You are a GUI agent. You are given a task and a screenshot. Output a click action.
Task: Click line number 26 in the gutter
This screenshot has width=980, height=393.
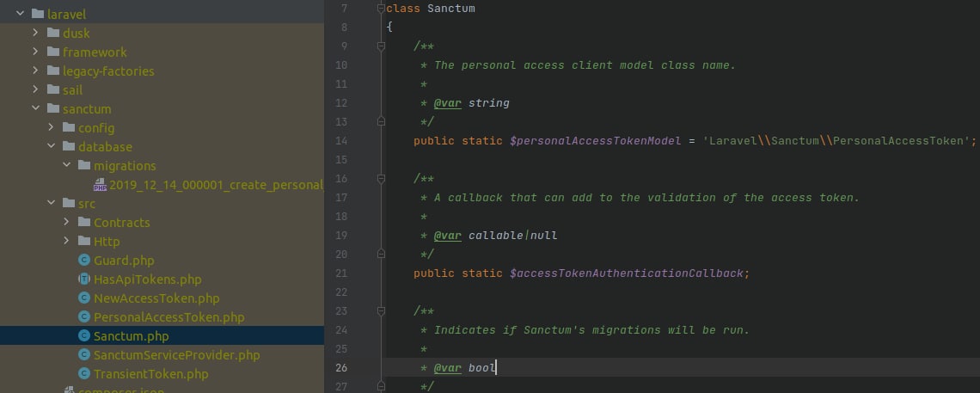(x=340, y=367)
